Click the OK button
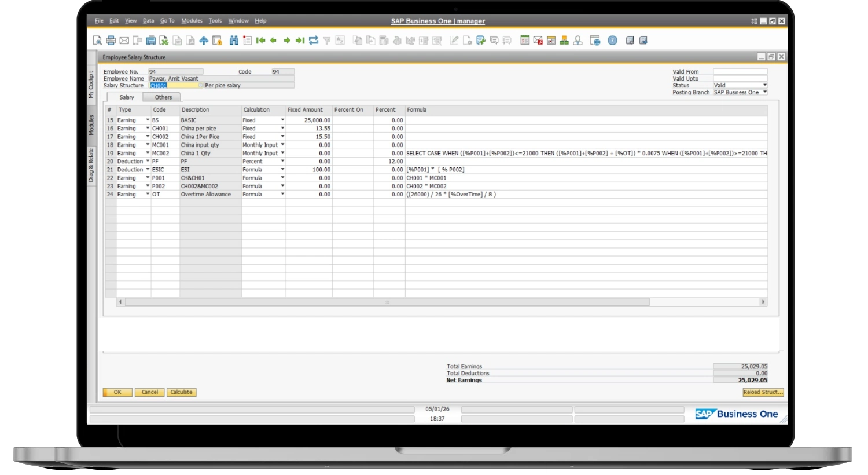This screenshot has height=475, width=868. 117,392
